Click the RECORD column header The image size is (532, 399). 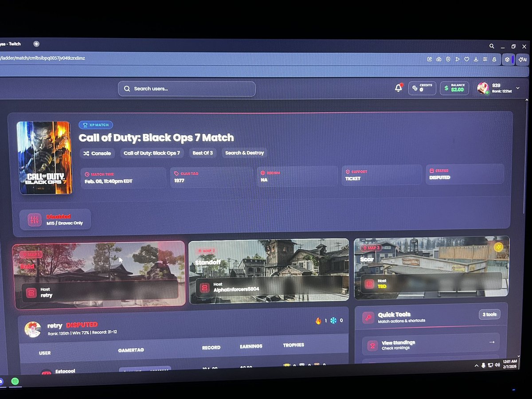coord(211,348)
